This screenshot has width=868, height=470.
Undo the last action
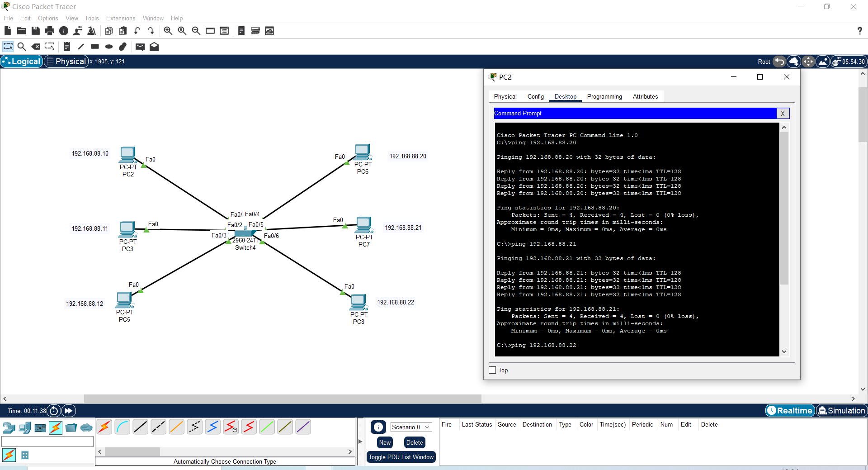[x=137, y=31]
